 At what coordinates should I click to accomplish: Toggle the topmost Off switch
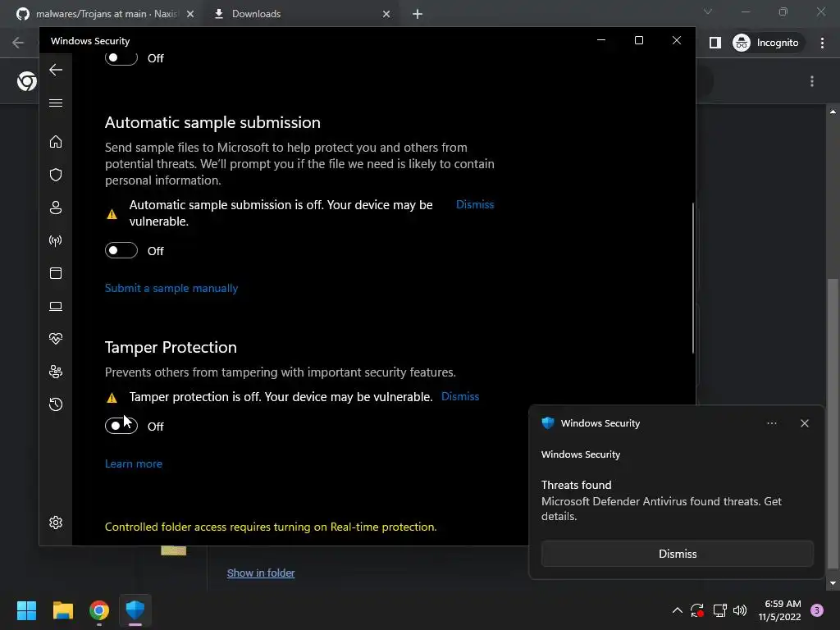[121, 57]
